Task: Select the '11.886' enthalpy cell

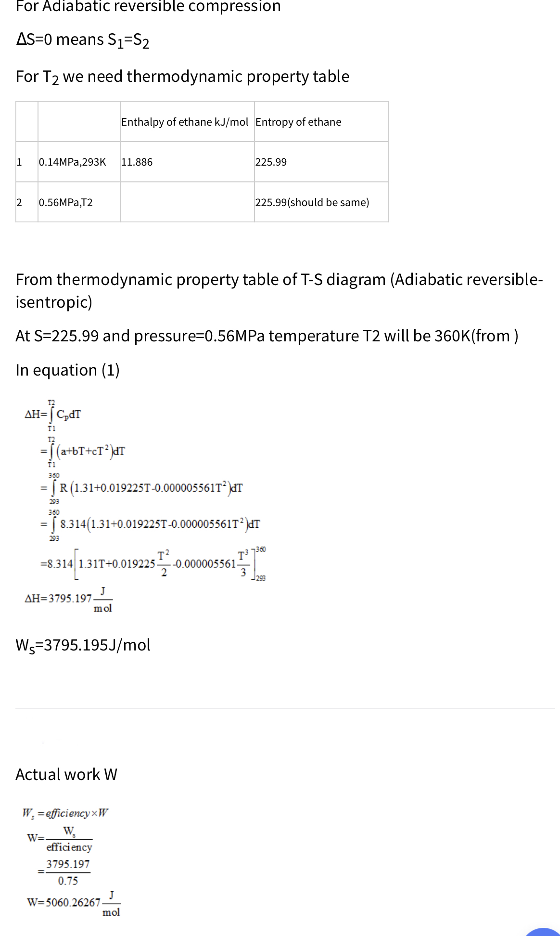Action: pyautogui.click(x=137, y=162)
